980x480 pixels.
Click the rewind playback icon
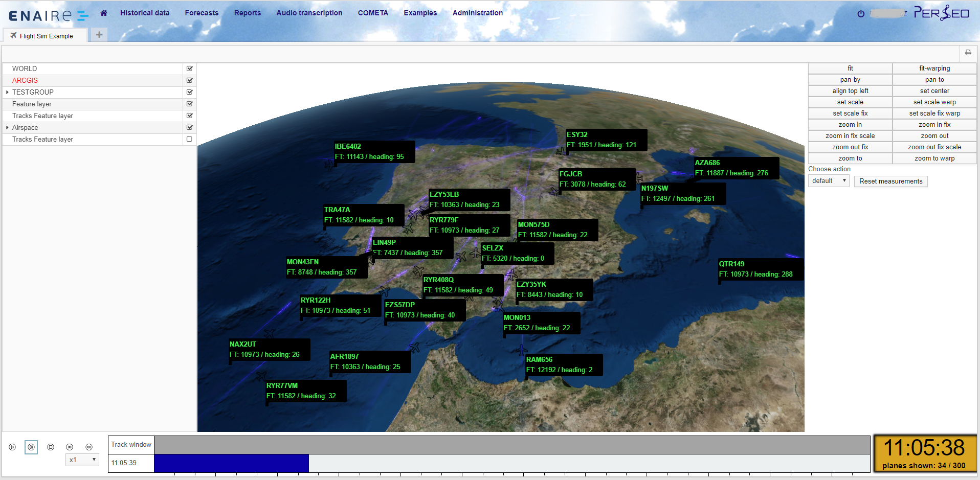(x=89, y=447)
